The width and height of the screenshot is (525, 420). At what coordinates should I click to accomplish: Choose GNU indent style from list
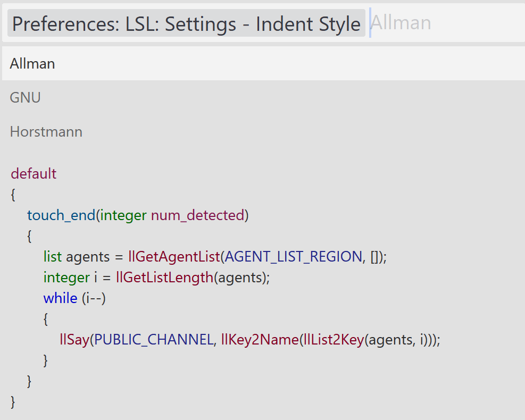(263, 97)
